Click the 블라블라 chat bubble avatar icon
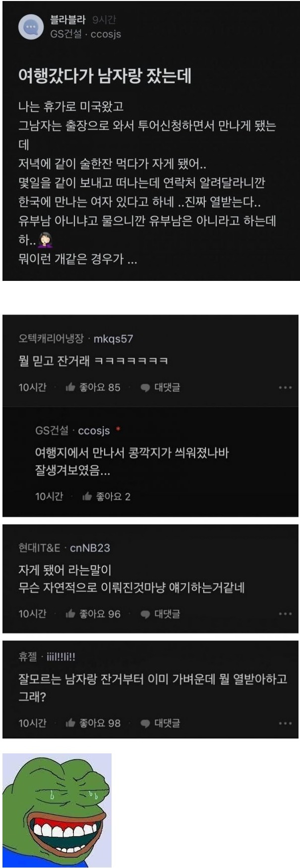This screenshot has width=300, height=868. (31, 27)
